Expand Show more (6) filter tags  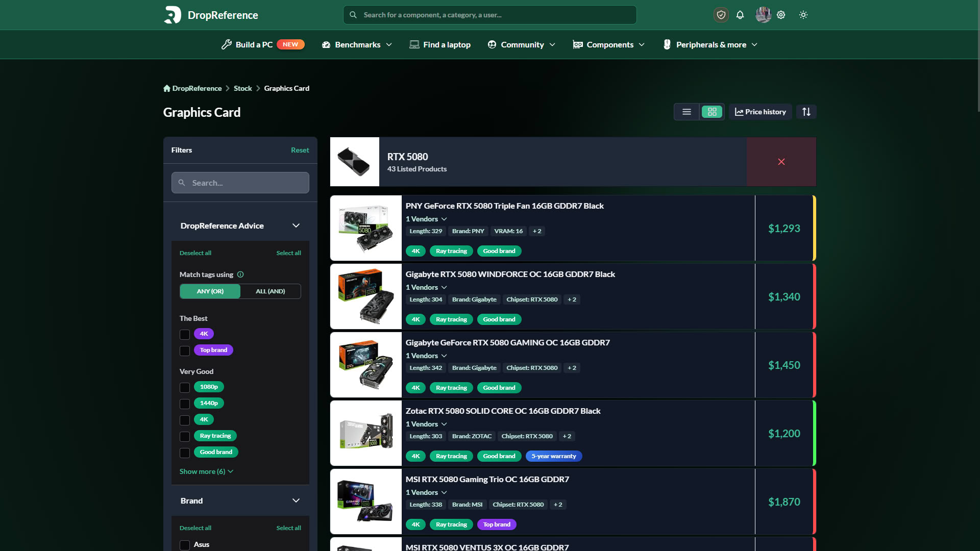tap(206, 471)
